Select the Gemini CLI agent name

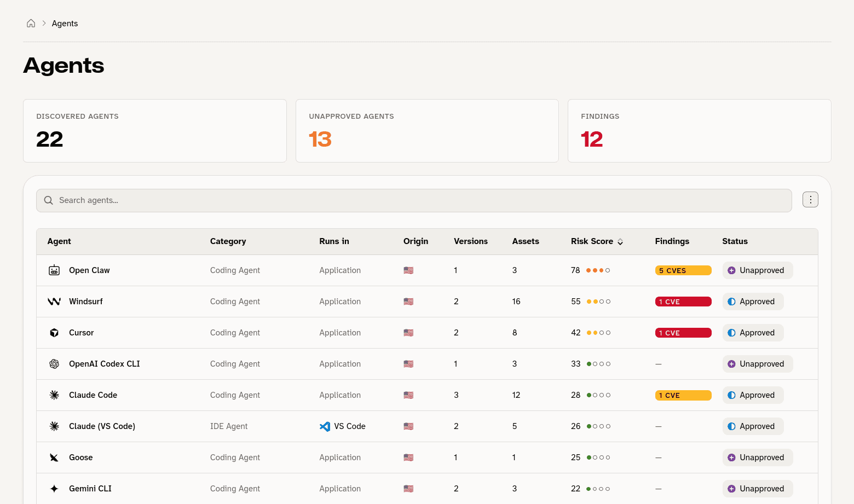click(x=90, y=489)
